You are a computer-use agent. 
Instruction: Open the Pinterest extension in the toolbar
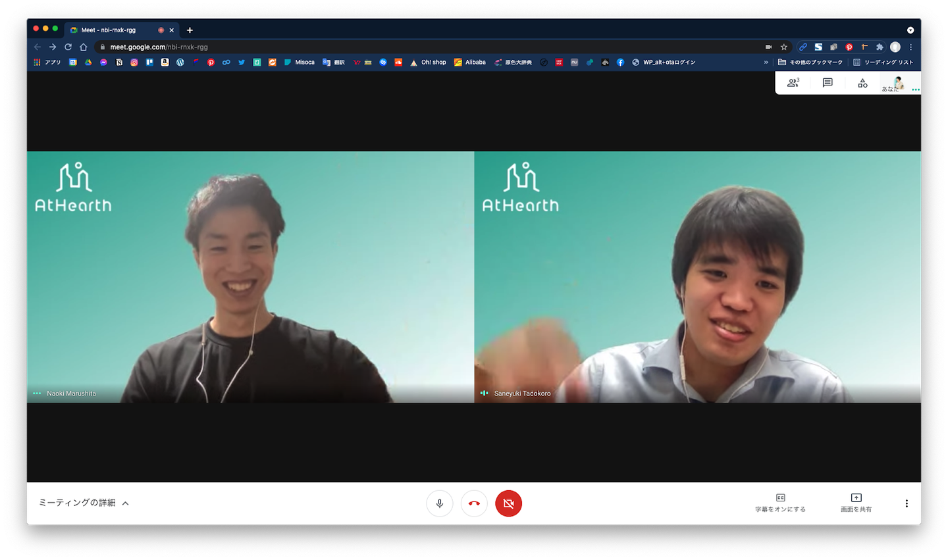(x=849, y=47)
